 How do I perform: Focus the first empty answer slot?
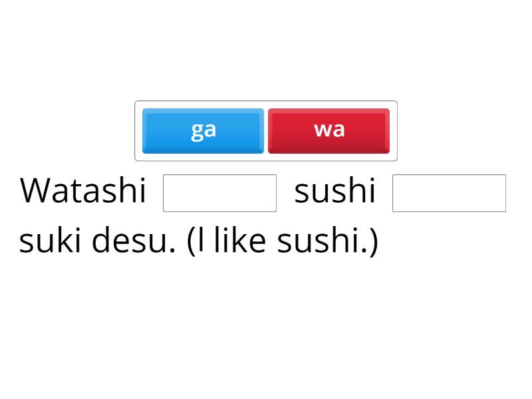tap(219, 193)
